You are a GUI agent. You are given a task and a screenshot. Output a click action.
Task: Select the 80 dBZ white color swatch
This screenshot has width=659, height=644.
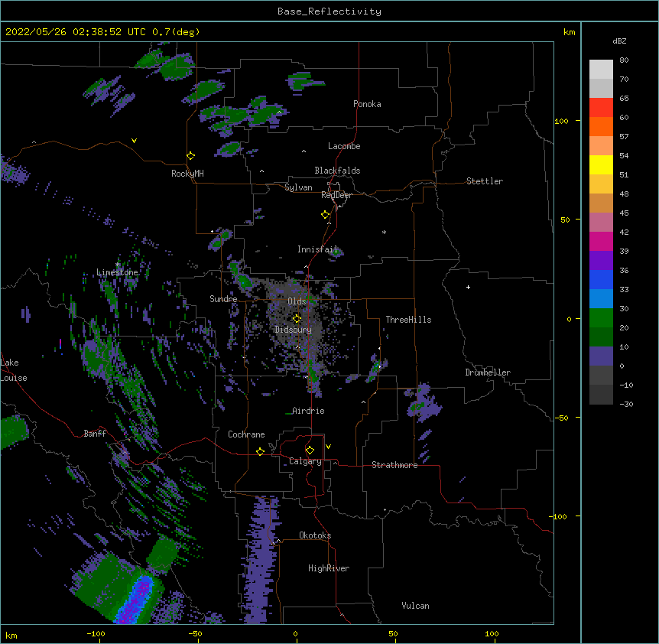click(x=601, y=70)
